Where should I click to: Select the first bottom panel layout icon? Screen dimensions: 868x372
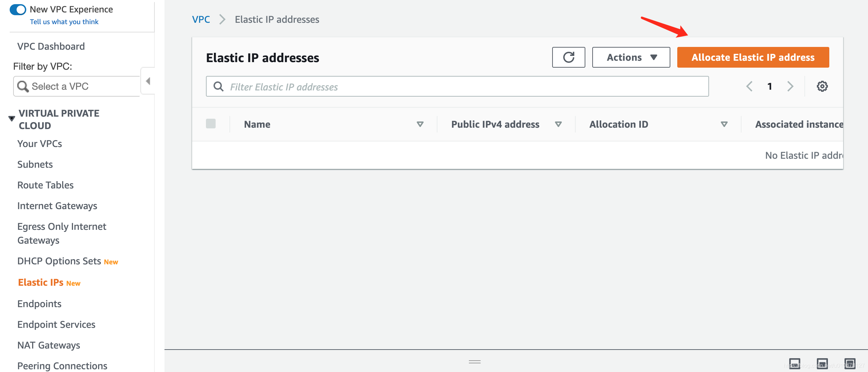(795, 363)
